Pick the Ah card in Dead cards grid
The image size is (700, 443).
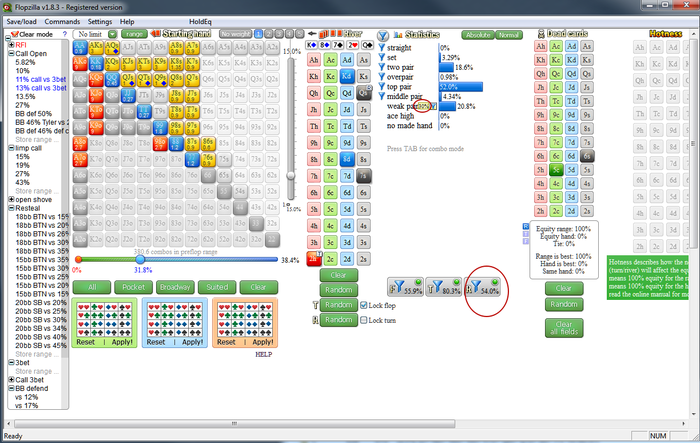(x=541, y=46)
